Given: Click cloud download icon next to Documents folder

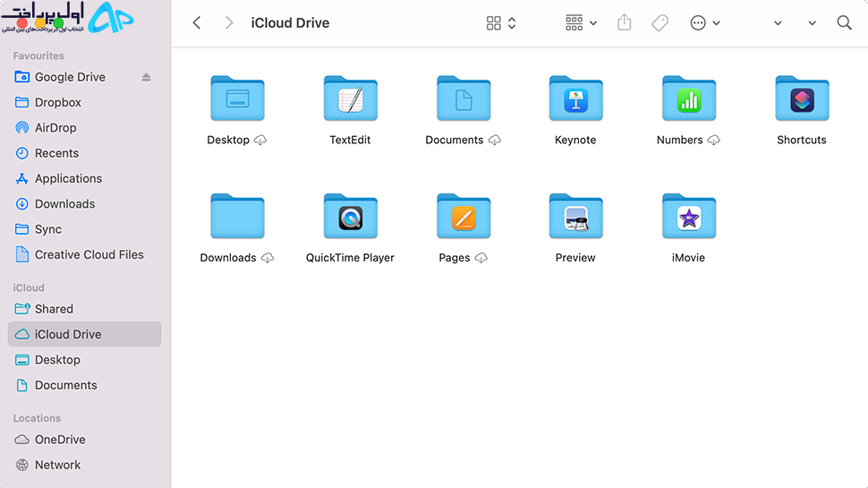Looking at the screenshot, I should (x=494, y=141).
